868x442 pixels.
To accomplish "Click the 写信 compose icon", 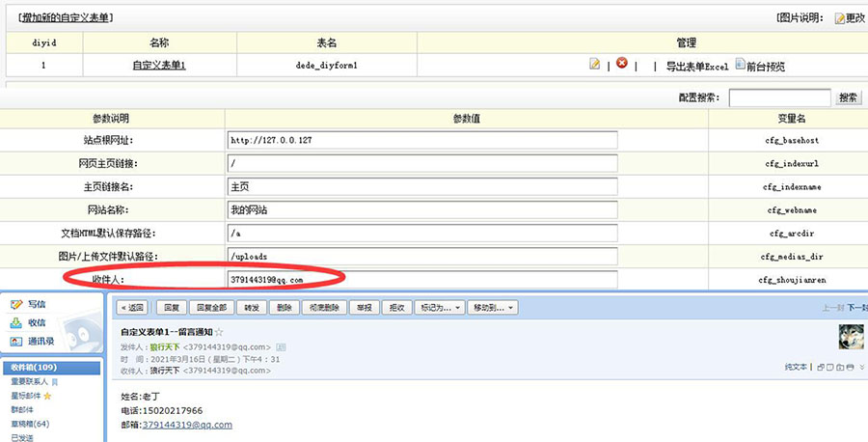I will 16,304.
